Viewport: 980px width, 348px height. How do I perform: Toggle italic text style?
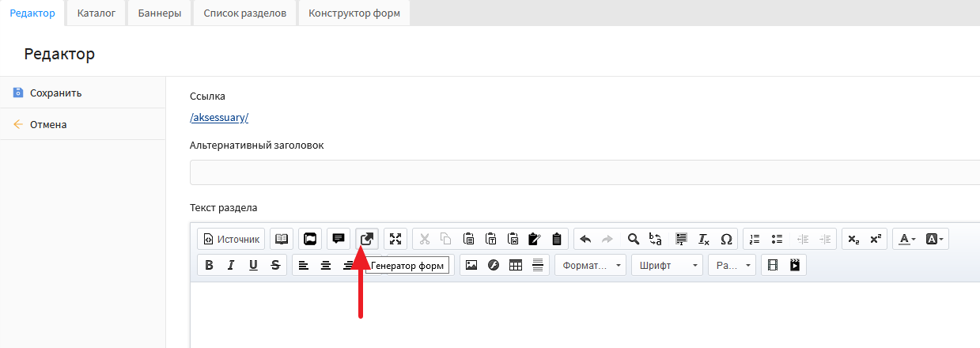coord(231,265)
